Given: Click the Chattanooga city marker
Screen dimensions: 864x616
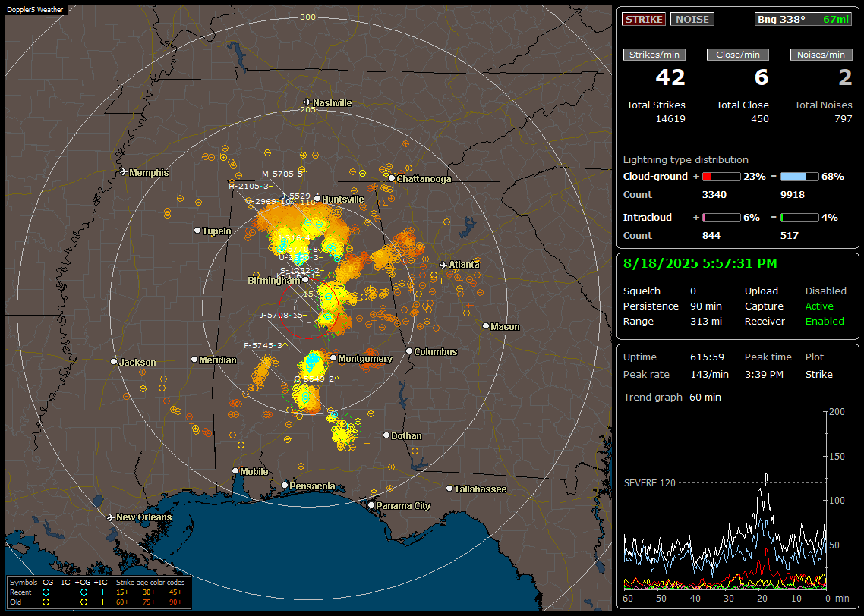Looking at the screenshot, I should click(392, 178).
